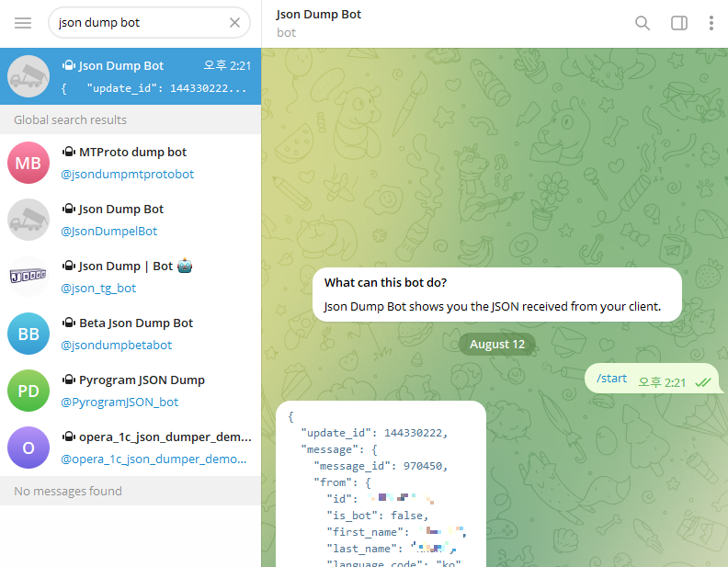Viewport: 728px width, 567px height.
Task: Select opera_1c_json_dumper_demo result
Action: tap(131, 448)
